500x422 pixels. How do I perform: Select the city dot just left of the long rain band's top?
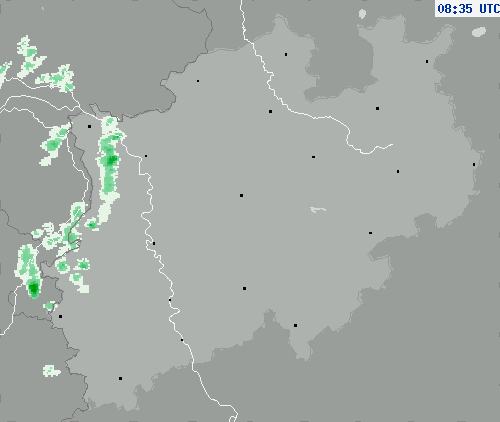89,126
